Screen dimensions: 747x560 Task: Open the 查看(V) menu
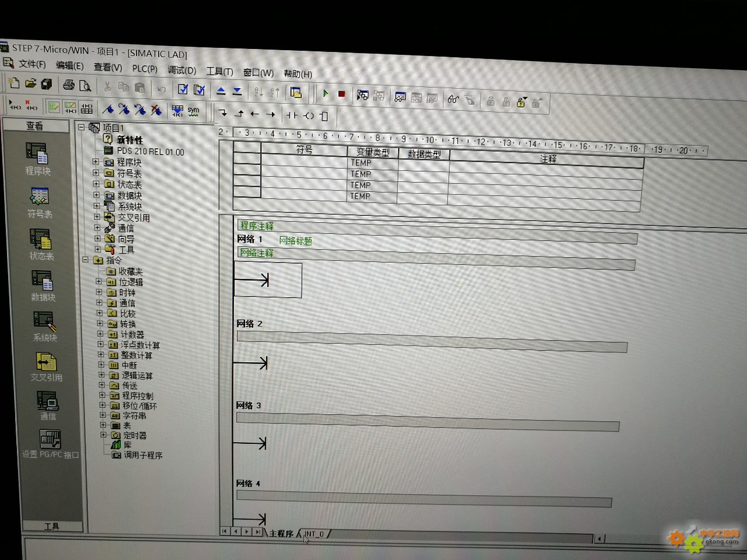[108, 68]
